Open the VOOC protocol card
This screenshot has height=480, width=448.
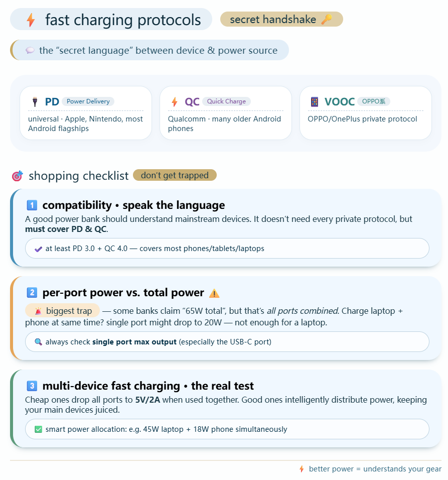tap(365, 113)
